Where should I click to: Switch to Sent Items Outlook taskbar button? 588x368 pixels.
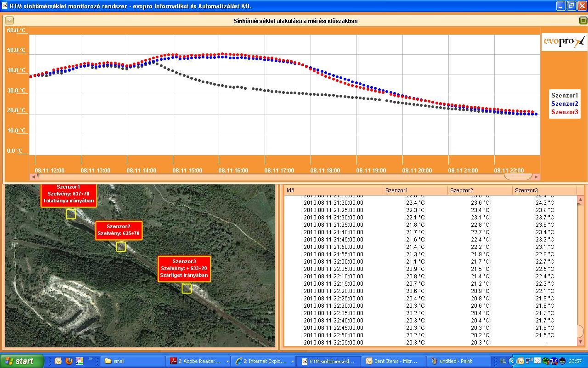tap(394, 361)
